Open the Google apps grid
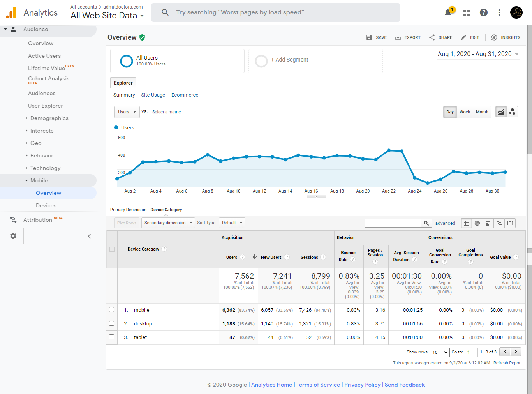This screenshot has width=532, height=394. pos(467,13)
